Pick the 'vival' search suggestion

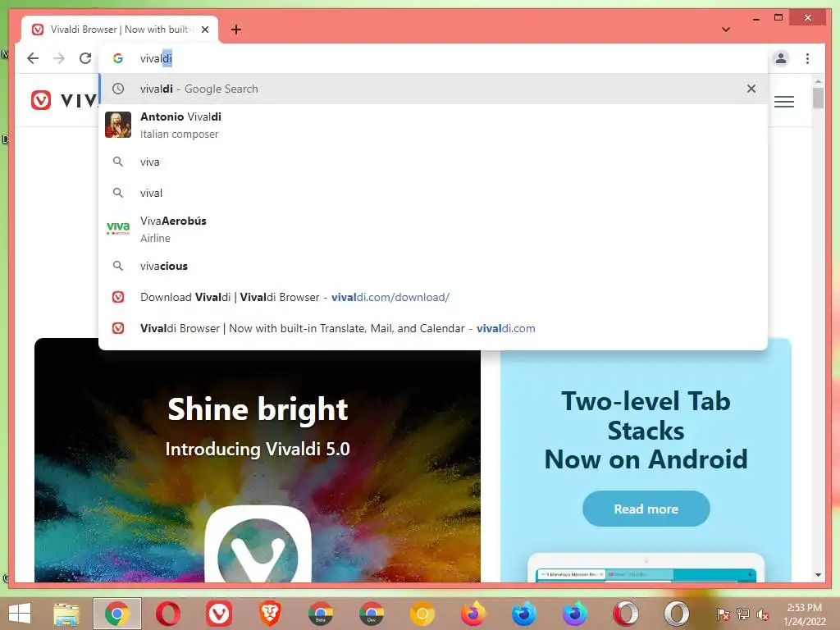[x=433, y=193]
